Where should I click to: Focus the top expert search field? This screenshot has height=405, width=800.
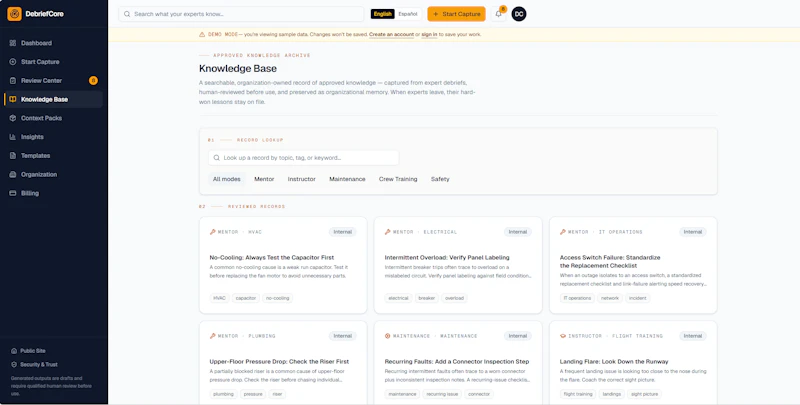(x=241, y=14)
